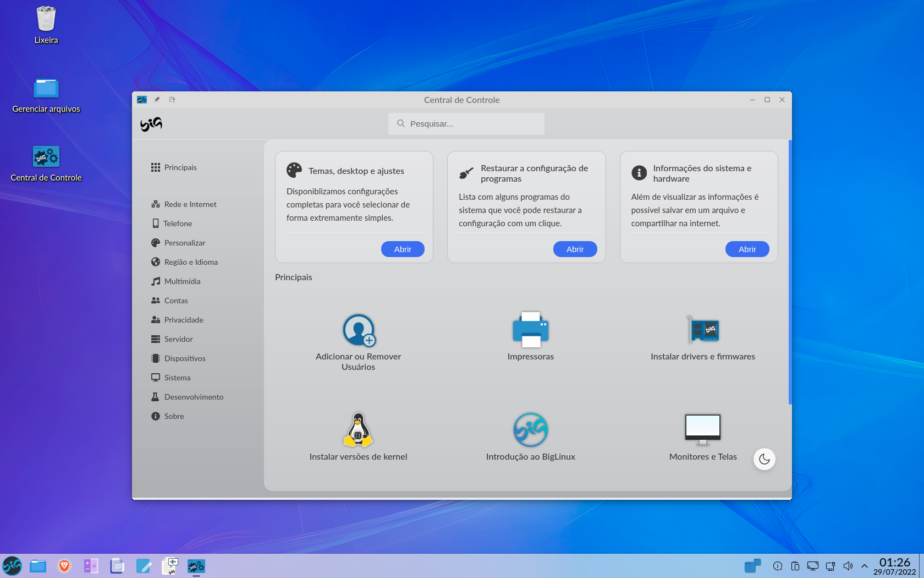Open the Lixeira trash icon on desktop
The image size is (924, 578).
46,25
